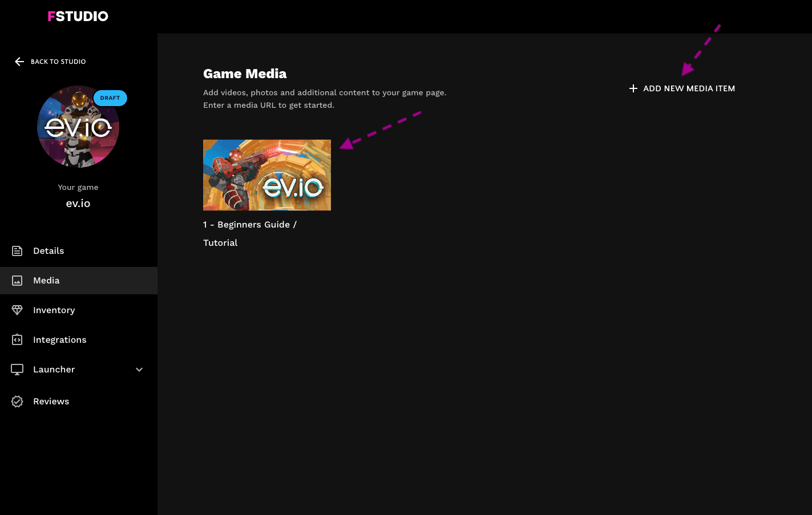Click the FSTUDIO logo

[78, 16]
